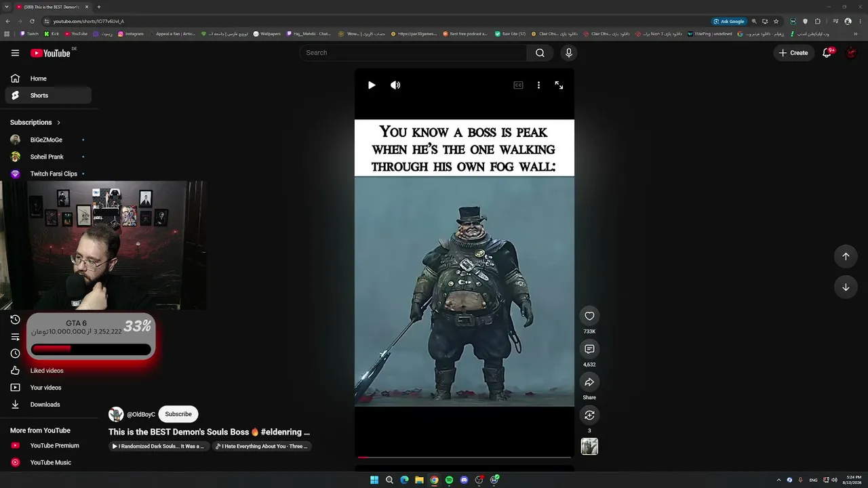Screen dimensions: 868x488
Task: Open Home in the YouTube sidebar
Action: (x=47, y=79)
